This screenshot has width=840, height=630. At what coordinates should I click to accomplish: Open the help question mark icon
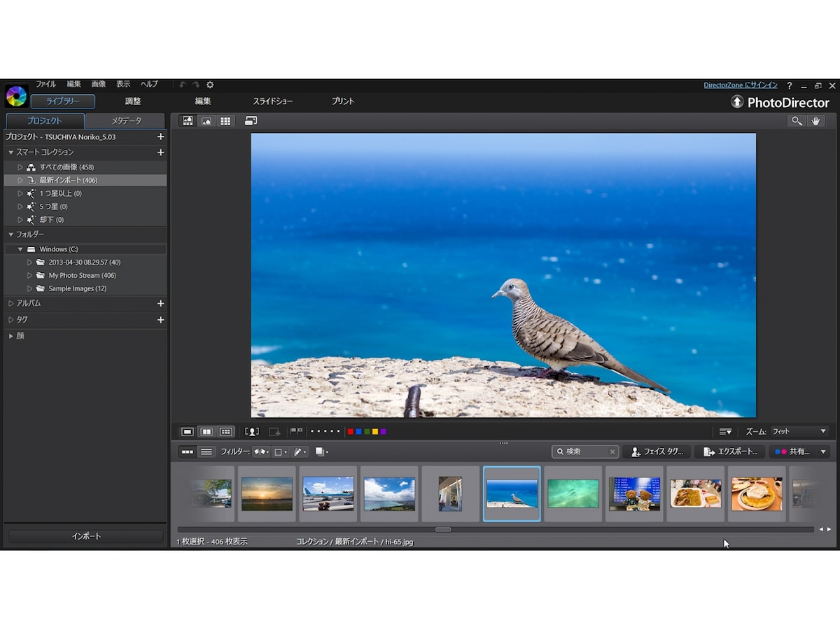tap(790, 85)
